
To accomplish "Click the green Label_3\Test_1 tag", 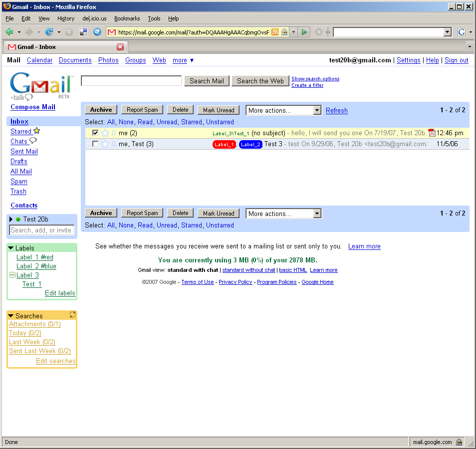I will (x=231, y=133).
